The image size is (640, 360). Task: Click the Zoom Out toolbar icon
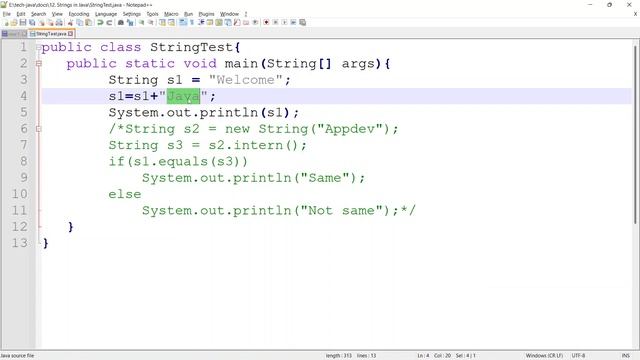click(151, 22)
